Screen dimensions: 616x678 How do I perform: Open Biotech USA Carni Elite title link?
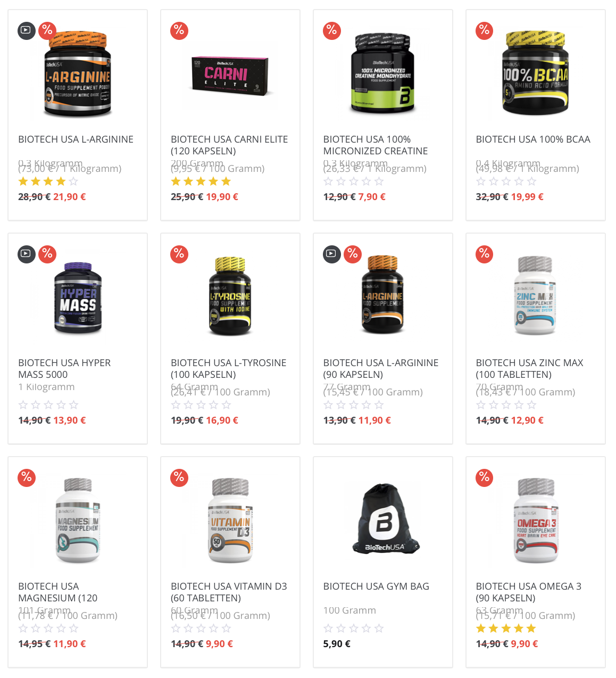point(229,145)
